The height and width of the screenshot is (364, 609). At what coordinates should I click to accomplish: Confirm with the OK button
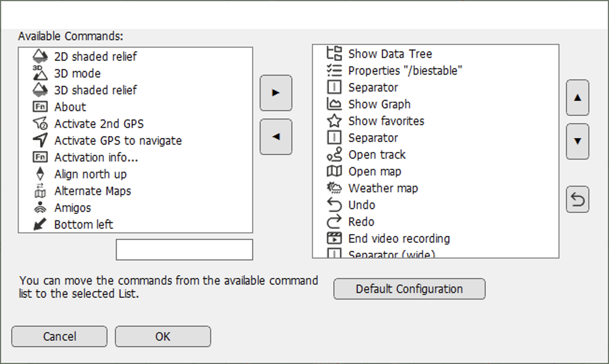point(163,336)
